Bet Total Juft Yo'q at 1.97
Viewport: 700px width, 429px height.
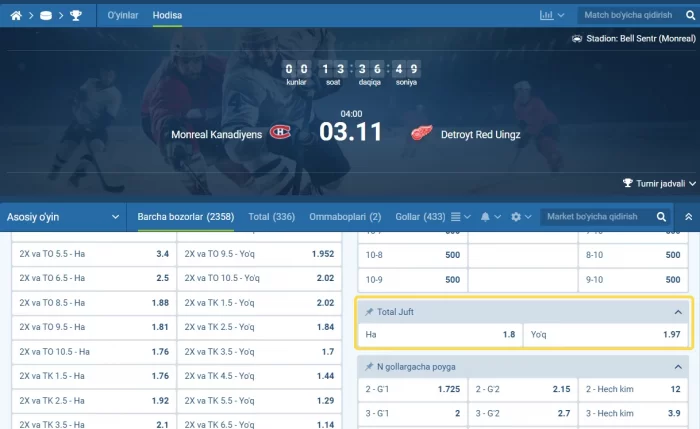tap(606, 335)
